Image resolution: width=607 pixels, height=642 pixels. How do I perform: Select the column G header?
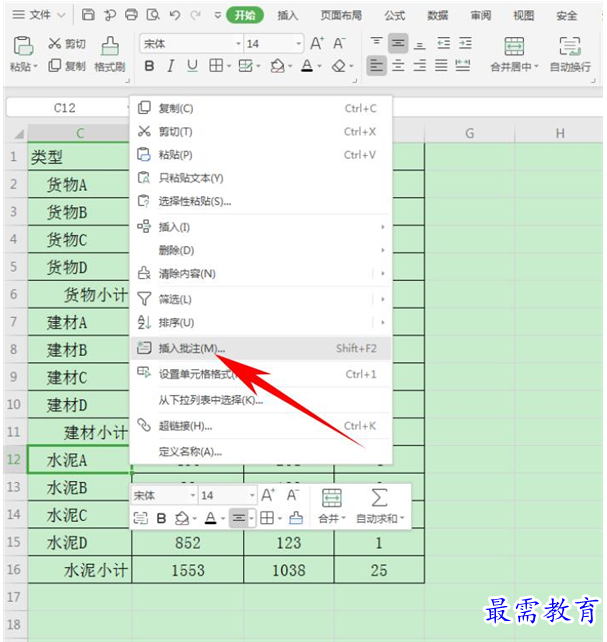tap(469, 133)
